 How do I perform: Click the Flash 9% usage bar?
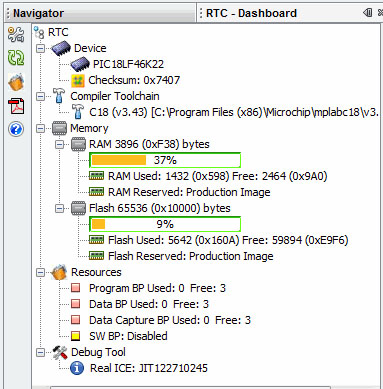(x=165, y=224)
